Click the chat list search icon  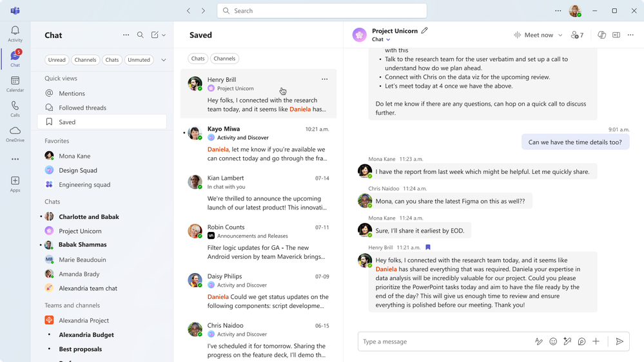(x=141, y=35)
